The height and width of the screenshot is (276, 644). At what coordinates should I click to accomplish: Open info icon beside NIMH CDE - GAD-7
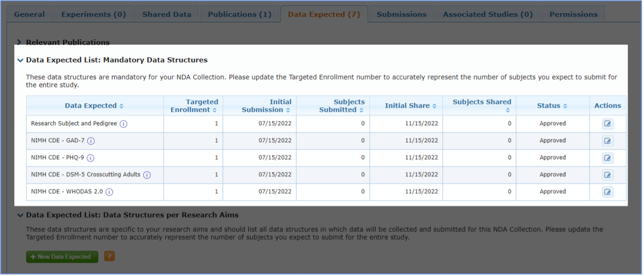[x=91, y=141]
